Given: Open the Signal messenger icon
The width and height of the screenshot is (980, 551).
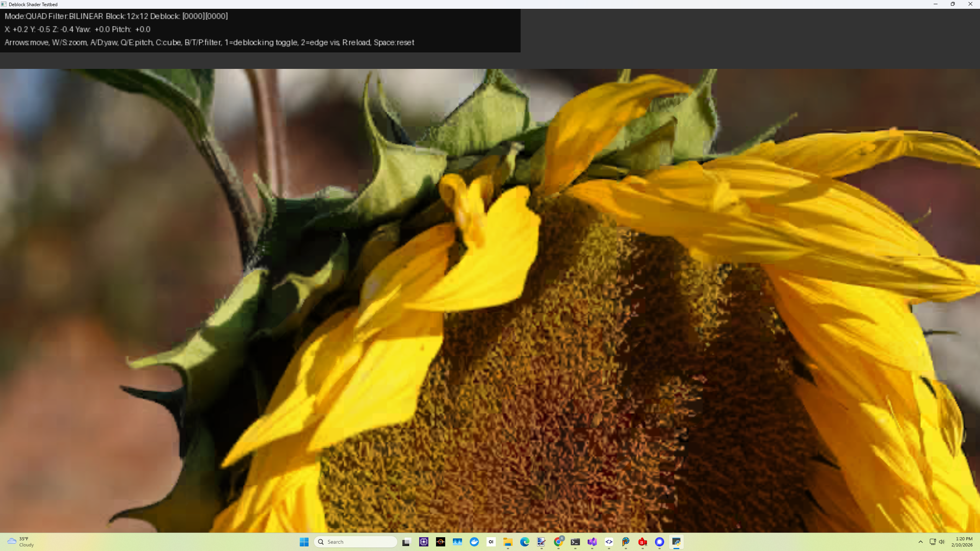Looking at the screenshot, I should [x=659, y=542].
